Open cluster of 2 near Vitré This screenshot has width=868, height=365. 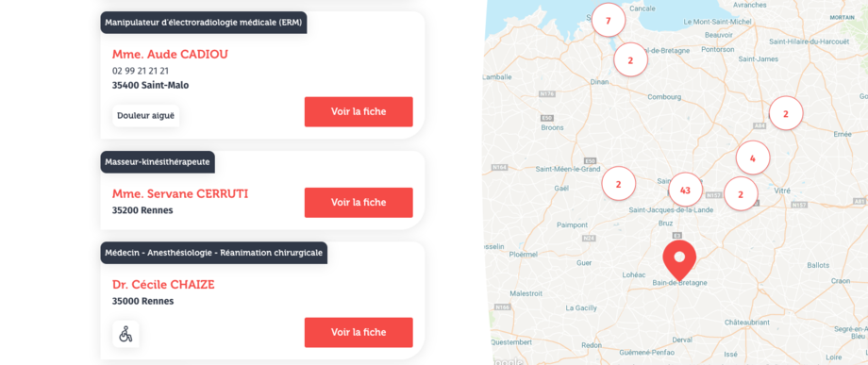tap(741, 193)
